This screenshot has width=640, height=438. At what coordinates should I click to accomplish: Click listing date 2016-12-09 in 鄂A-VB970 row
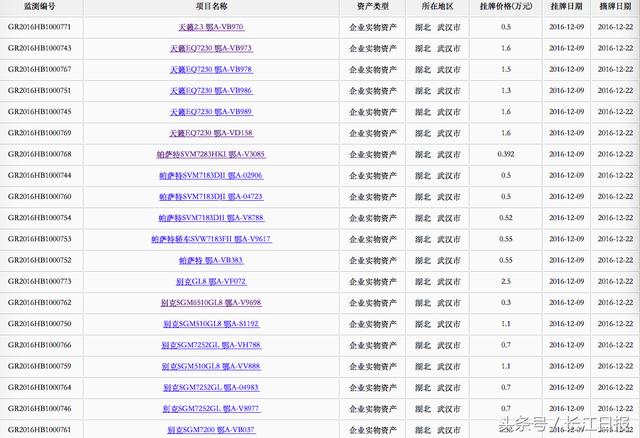coord(567,27)
